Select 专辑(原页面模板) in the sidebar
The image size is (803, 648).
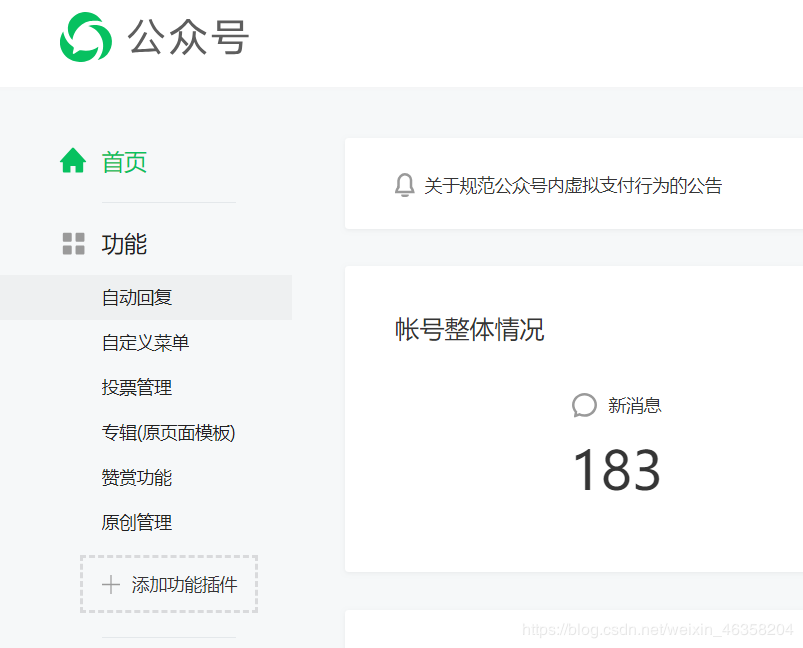[x=168, y=433]
